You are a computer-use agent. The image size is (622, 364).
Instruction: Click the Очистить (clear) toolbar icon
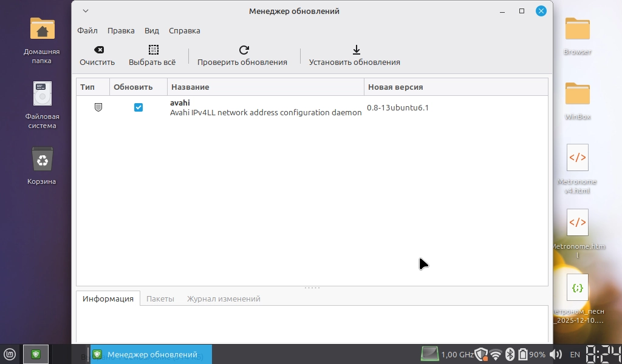[x=99, y=50]
